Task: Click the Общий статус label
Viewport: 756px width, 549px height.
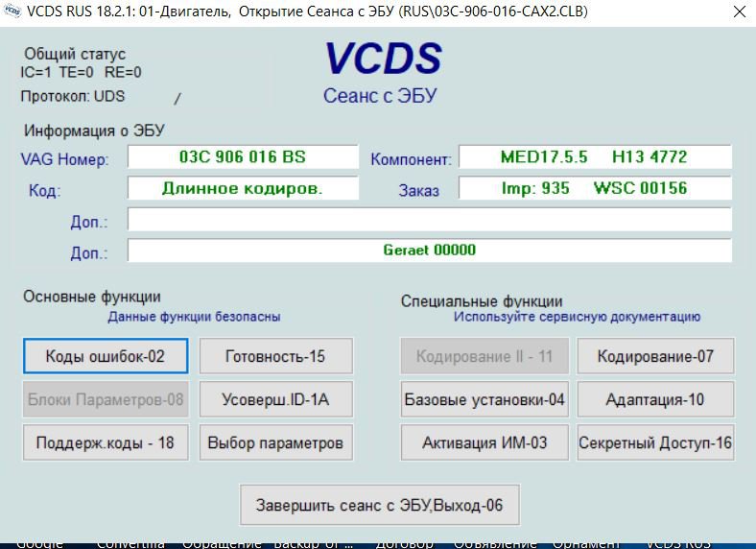Action: pos(75,54)
